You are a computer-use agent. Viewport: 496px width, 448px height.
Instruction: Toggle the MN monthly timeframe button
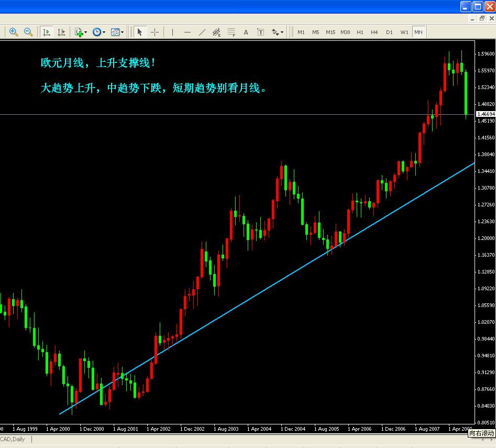(418, 32)
